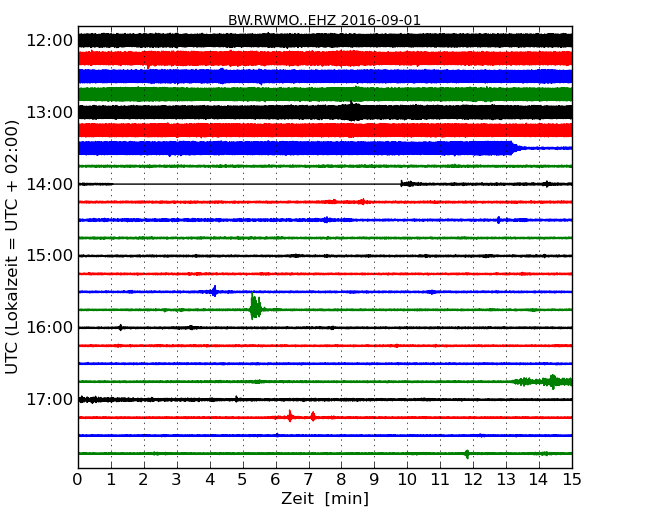Click the x-axis label Zeit [min]
The image size is (650, 520).
point(325,498)
